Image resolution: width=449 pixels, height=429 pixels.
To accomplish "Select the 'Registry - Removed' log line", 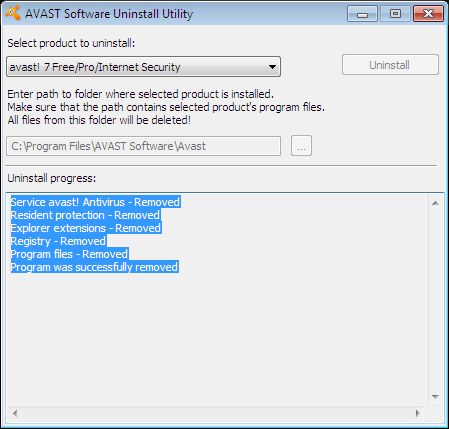I will coord(59,241).
